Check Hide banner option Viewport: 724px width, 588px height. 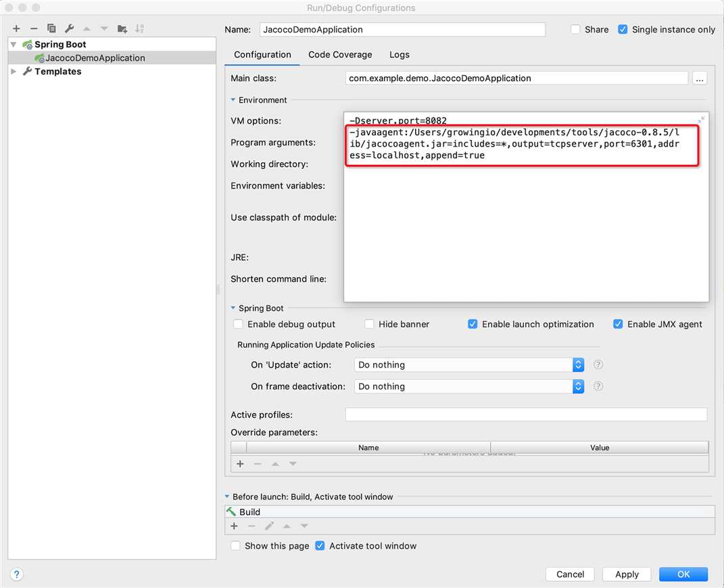(x=369, y=324)
